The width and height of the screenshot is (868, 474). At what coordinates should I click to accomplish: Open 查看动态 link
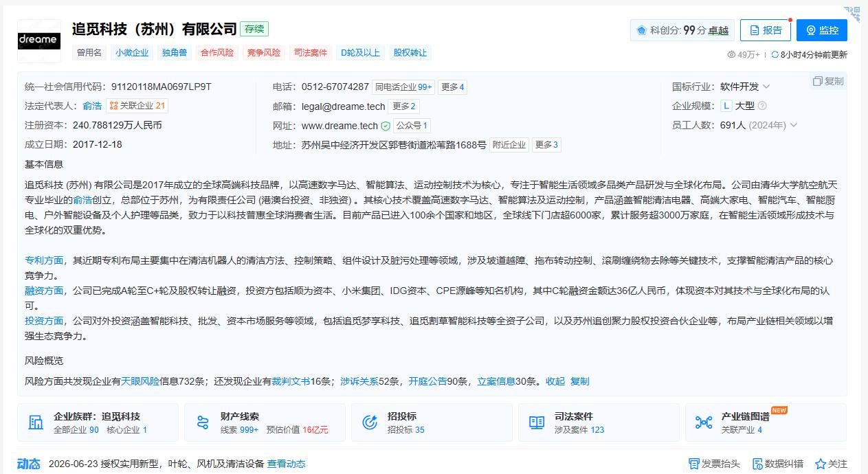tap(287, 464)
